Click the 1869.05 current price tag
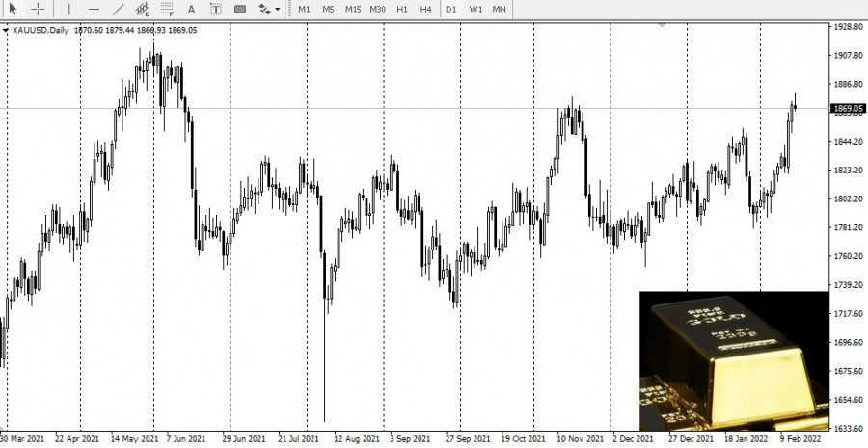 coord(849,109)
